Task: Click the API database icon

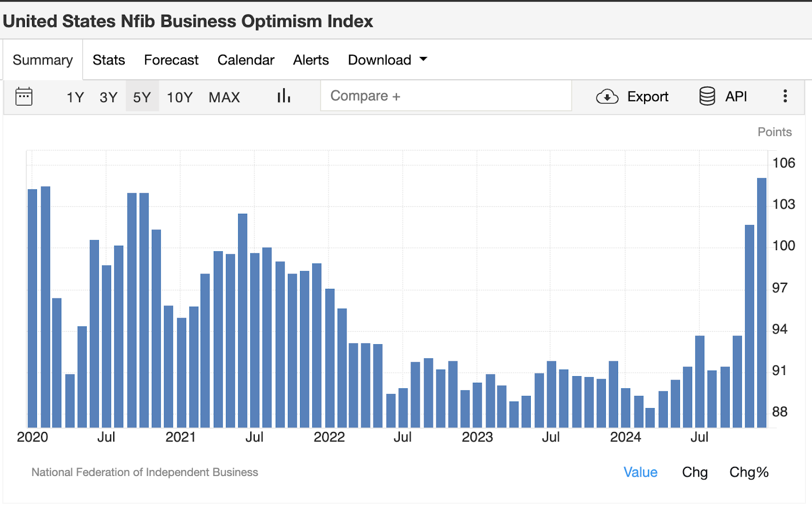Action: [x=707, y=96]
